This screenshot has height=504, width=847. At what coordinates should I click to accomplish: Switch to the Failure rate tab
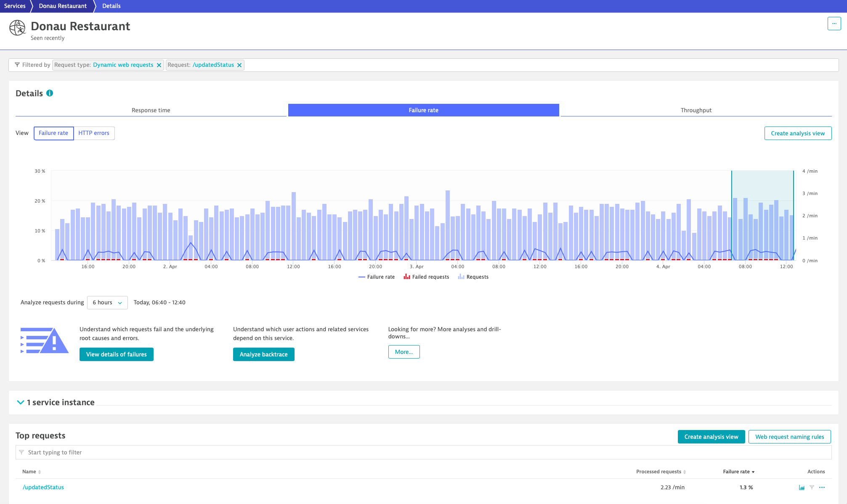[424, 110]
